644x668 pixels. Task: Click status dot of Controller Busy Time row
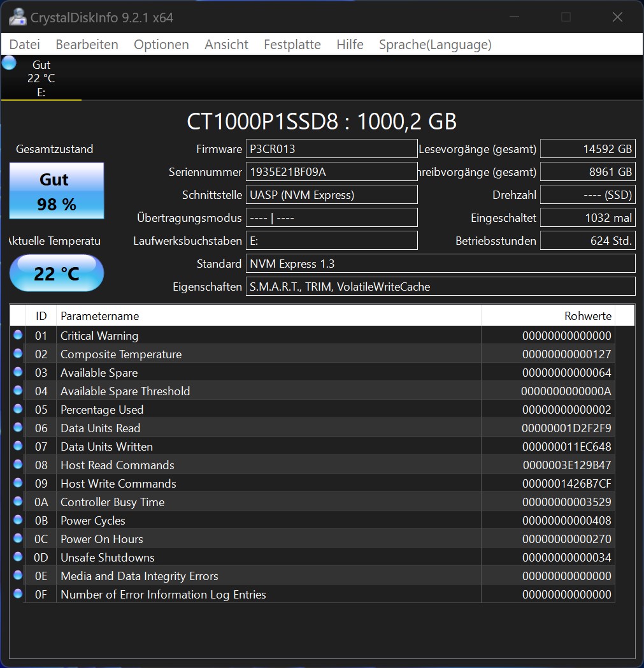click(18, 501)
